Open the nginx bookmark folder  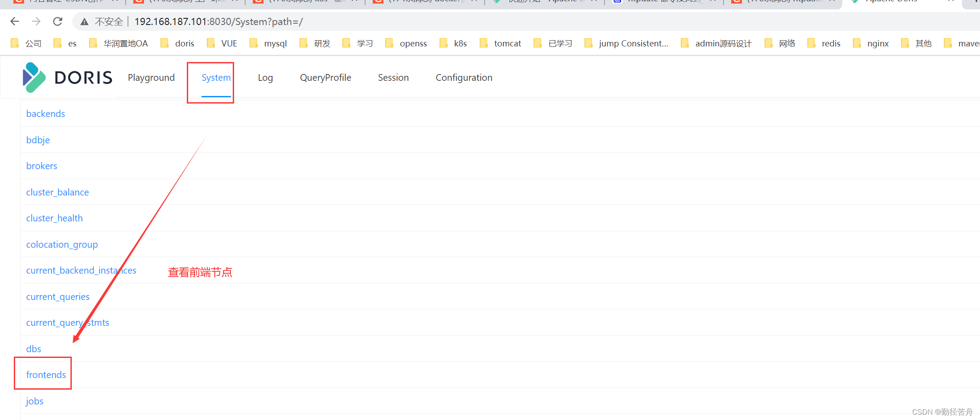point(871,43)
